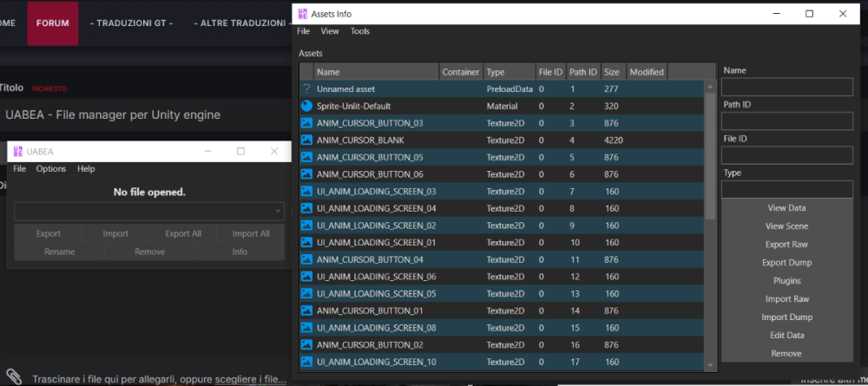868x386 pixels.
Task: Click the question mark icon of Unnamed asset
Action: [306, 88]
